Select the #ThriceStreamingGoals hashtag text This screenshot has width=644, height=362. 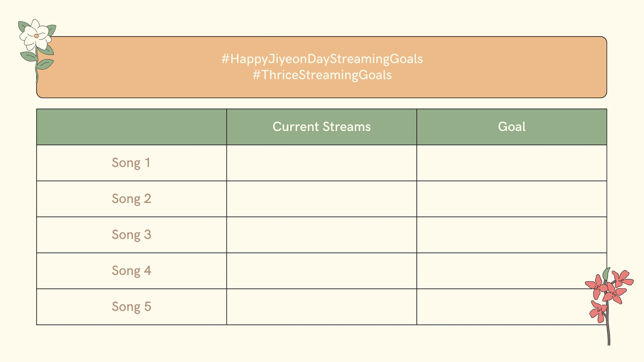(x=322, y=75)
